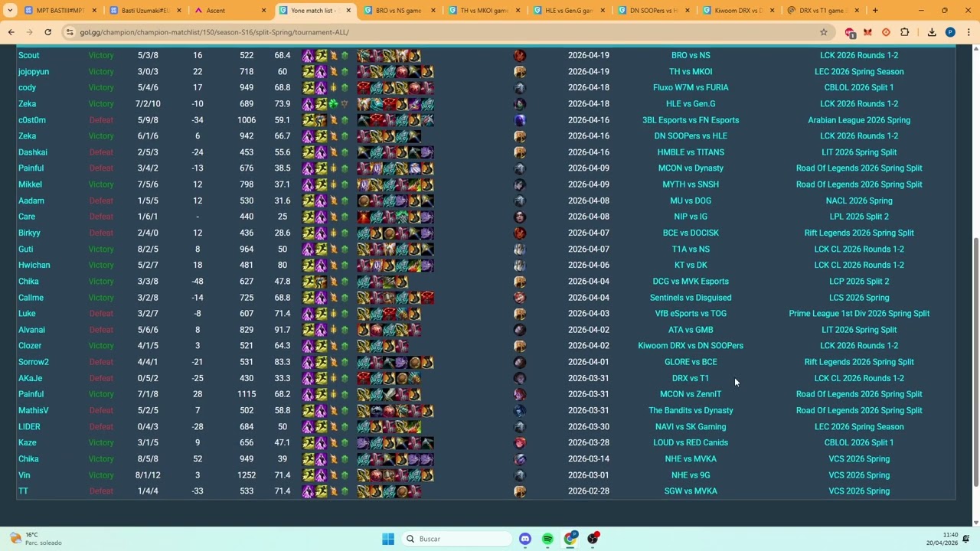Click the enemy champion icon in TT's row
Viewport: 980px width, 551px height.
pos(520,491)
